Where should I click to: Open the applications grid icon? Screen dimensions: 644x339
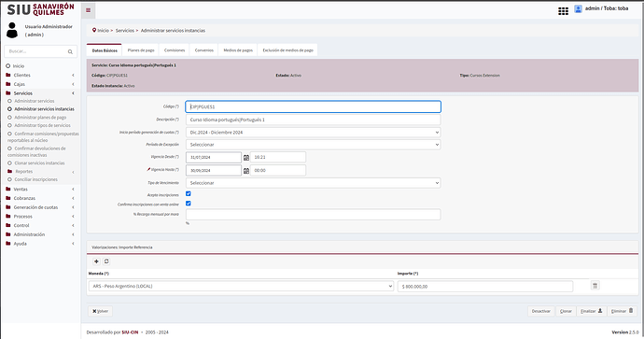563,11
